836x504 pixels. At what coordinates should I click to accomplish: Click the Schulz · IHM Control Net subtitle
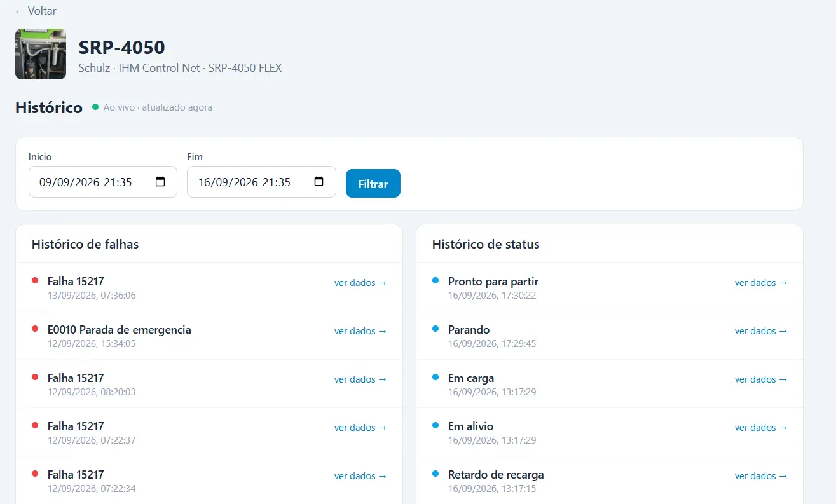pyautogui.click(x=180, y=68)
